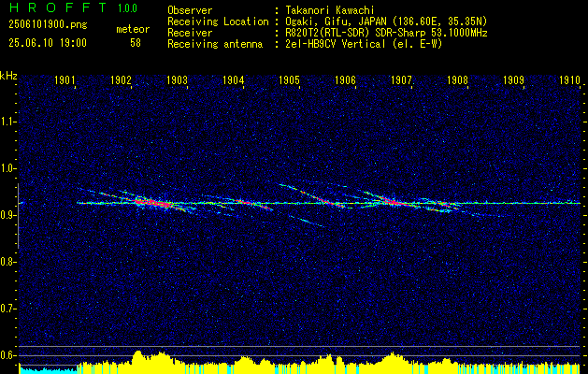Screen dimensions: 588x374
Task: Click the 1.1 kHz axis label
Action: point(7,122)
